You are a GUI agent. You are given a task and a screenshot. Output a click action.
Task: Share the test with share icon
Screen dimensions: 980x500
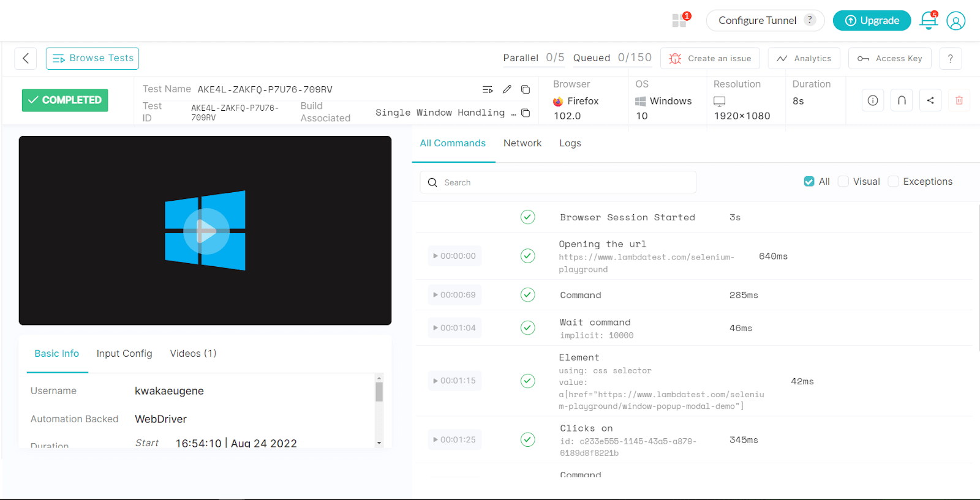(x=930, y=100)
